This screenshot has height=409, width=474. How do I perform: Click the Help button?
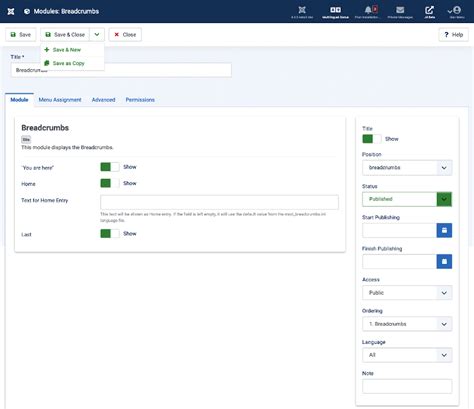(x=454, y=35)
